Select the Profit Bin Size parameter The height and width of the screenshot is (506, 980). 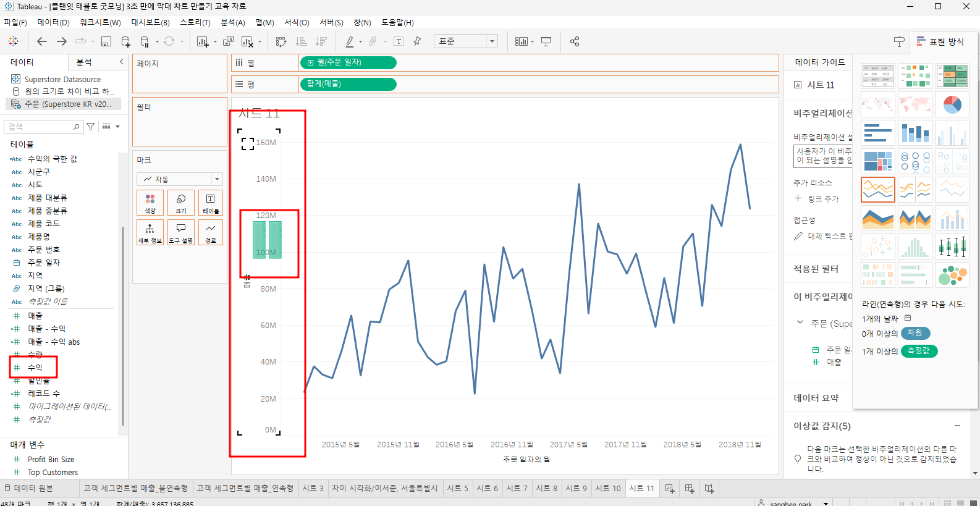pos(51,460)
